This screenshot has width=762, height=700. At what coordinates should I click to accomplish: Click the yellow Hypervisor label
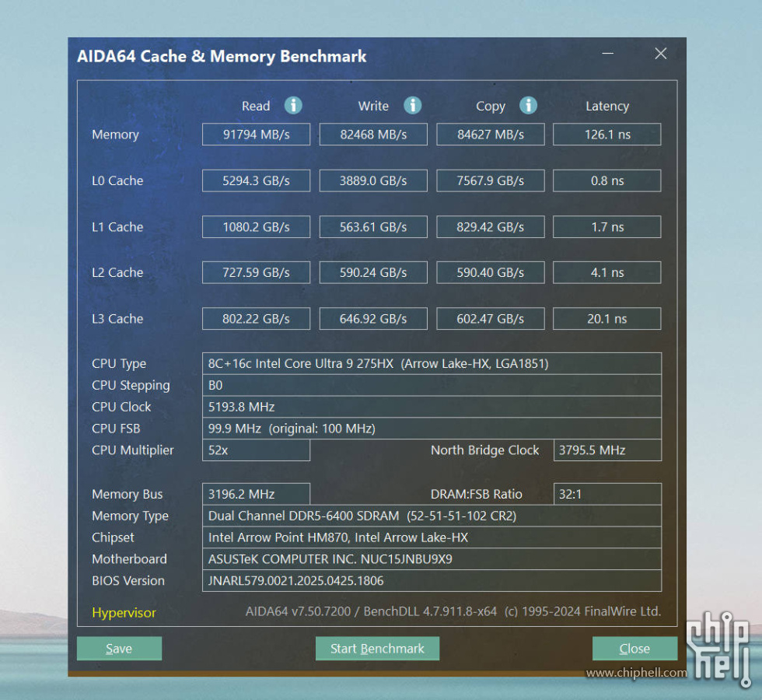tap(124, 613)
